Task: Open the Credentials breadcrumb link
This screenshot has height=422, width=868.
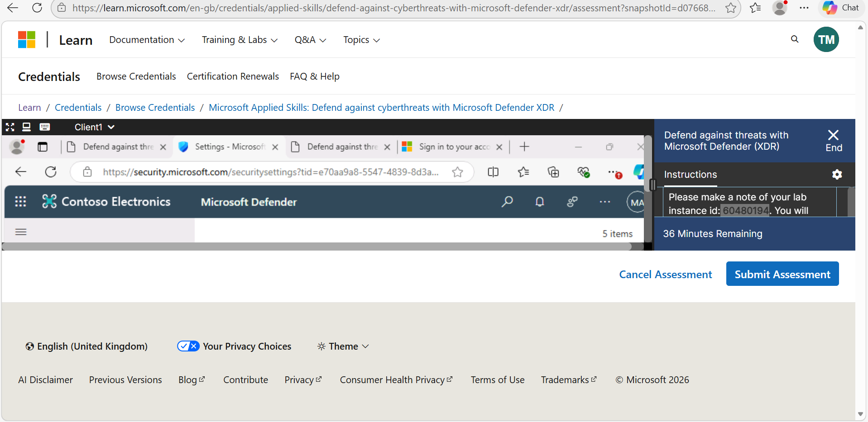Action: click(78, 108)
